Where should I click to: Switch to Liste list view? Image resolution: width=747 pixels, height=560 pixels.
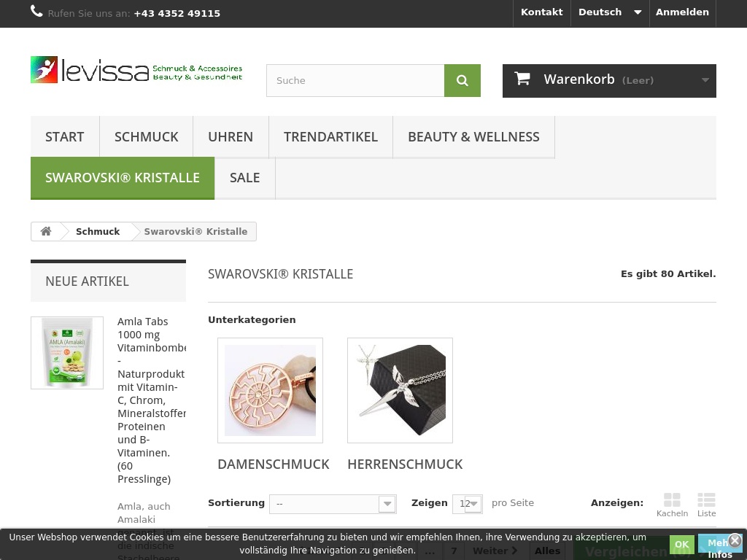706,504
